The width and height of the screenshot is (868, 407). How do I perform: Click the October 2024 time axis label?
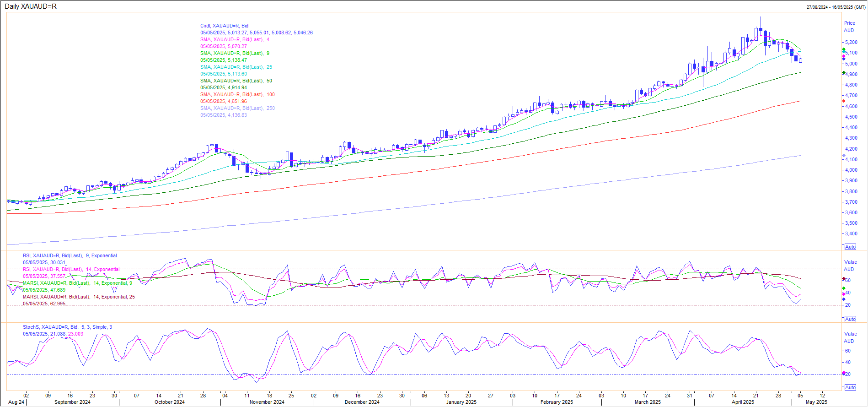(170, 402)
